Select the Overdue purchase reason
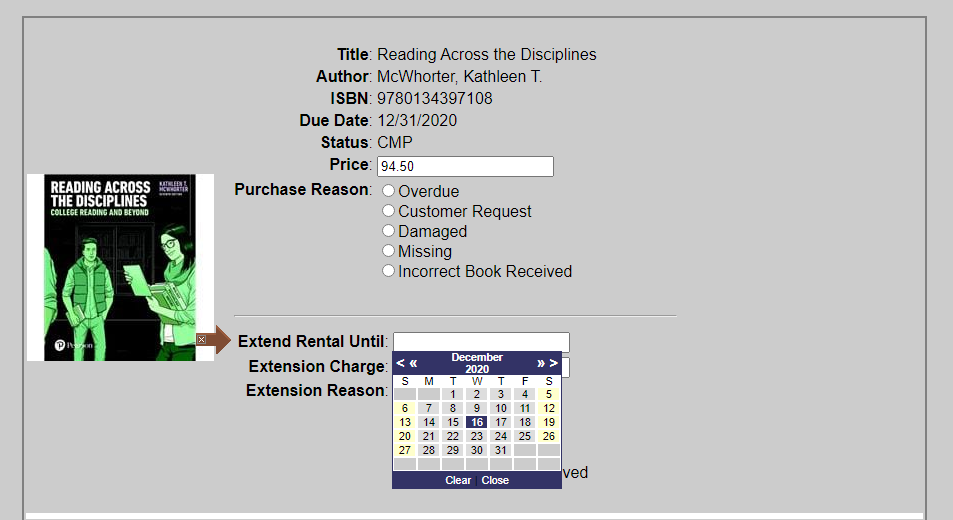Screen dimensions: 953x520 point(388,191)
